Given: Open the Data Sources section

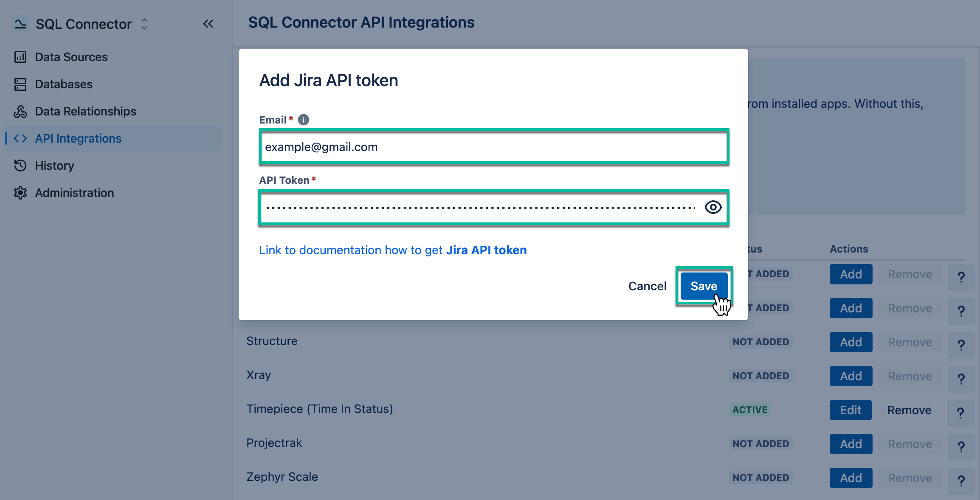Looking at the screenshot, I should 70,56.
